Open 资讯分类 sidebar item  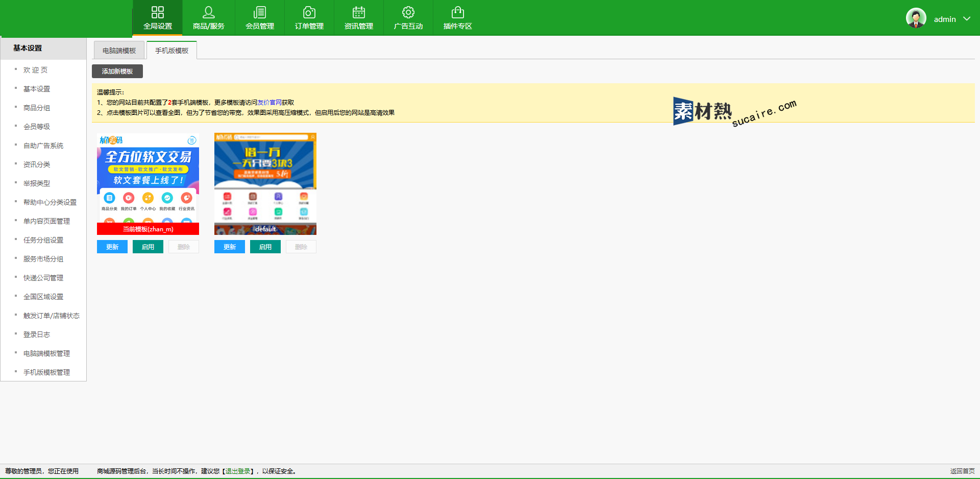click(x=37, y=164)
